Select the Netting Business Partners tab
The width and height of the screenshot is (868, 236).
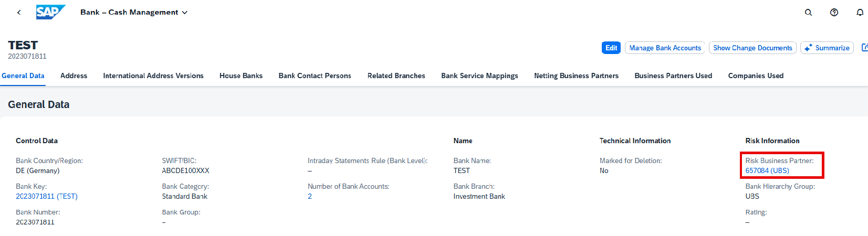coord(576,76)
